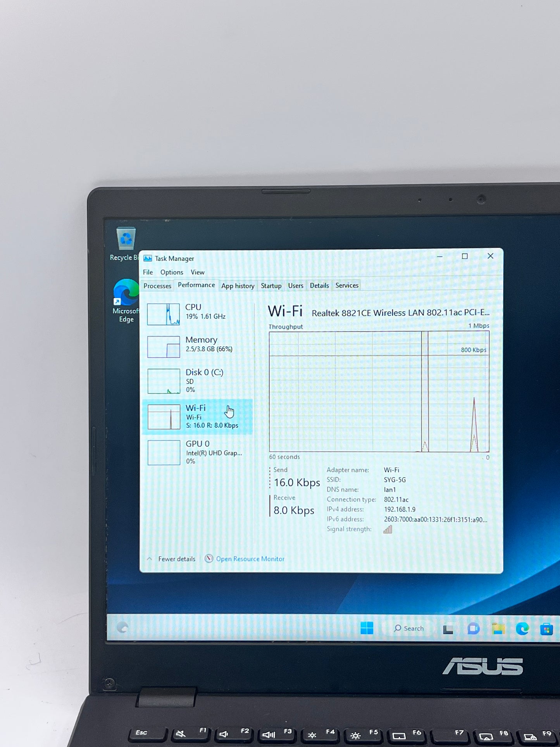
Task: Click the Task Manager title bar icon
Action: [148, 259]
